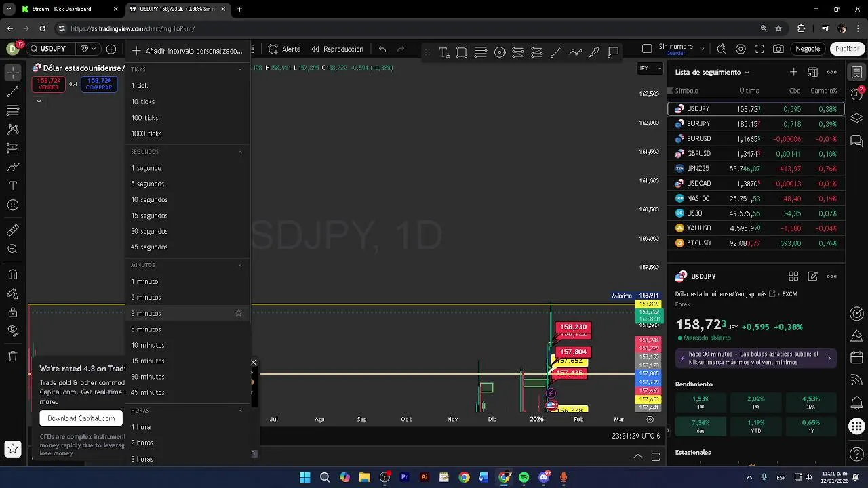Activate the zoom in tool on left toolbar
This screenshot has height=488, width=868.
[13, 249]
